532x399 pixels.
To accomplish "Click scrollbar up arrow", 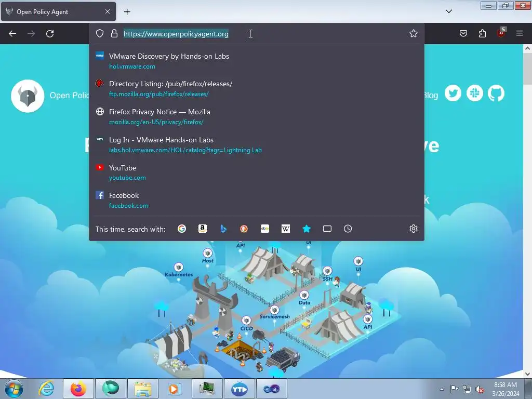I will [527, 48].
